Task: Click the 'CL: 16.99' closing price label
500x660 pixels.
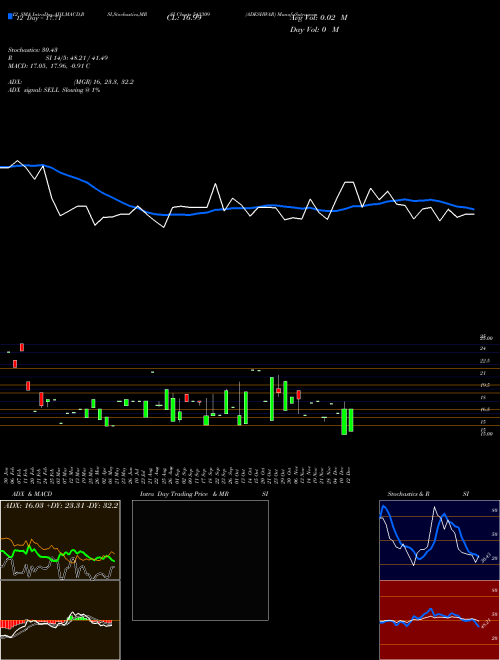Action: pyautogui.click(x=184, y=18)
